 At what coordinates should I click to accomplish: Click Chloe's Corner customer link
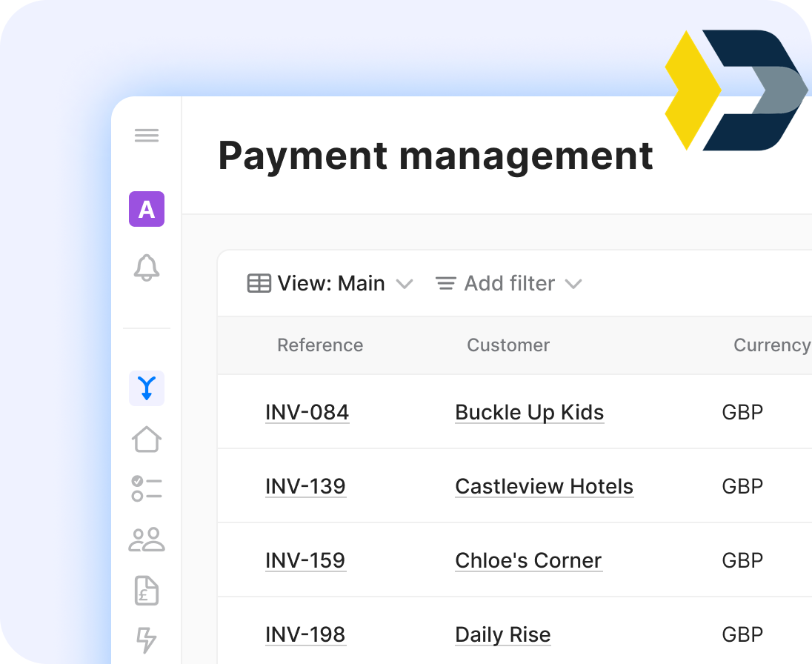[528, 560]
